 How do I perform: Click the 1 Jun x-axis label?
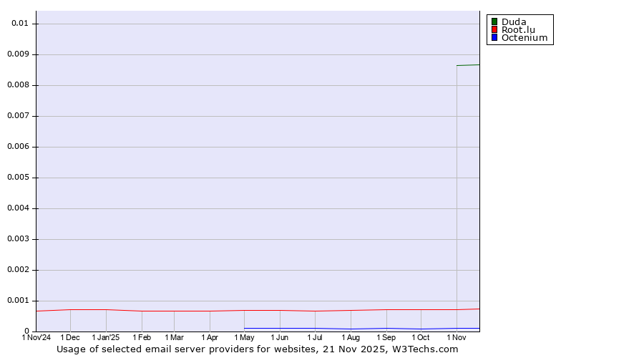coord(280,337)
